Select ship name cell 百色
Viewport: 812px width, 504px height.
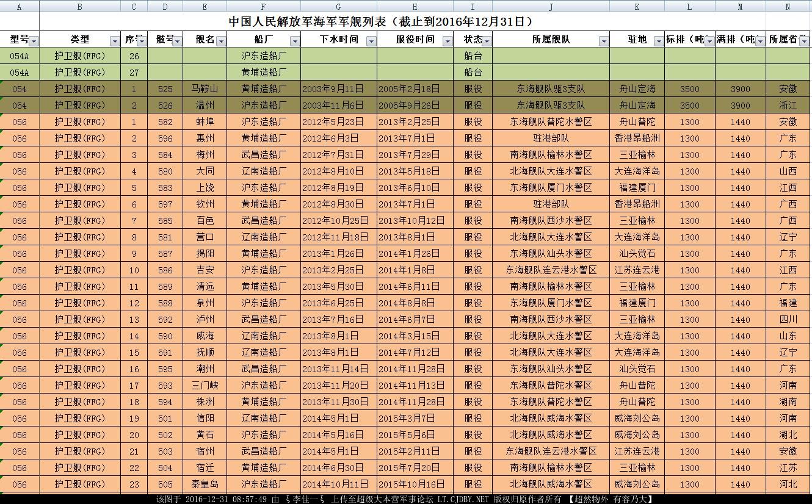(x=205, y=220)
